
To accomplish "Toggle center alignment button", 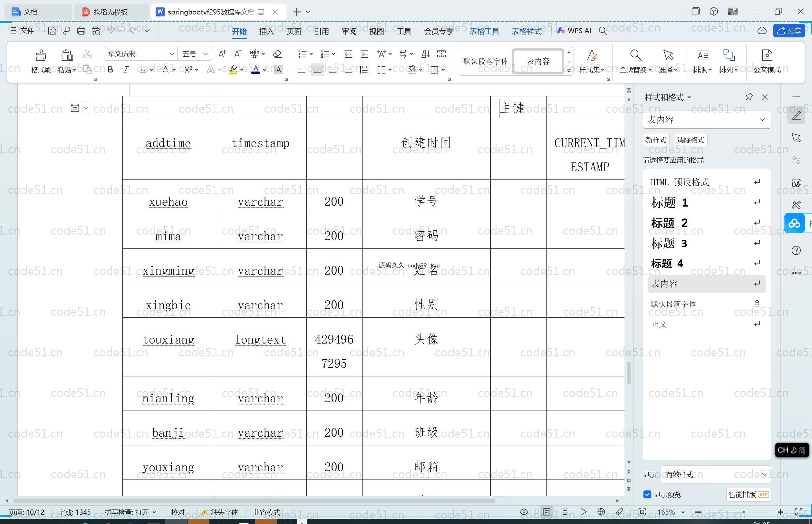I will pyautogui.click(x=317, y=70).
